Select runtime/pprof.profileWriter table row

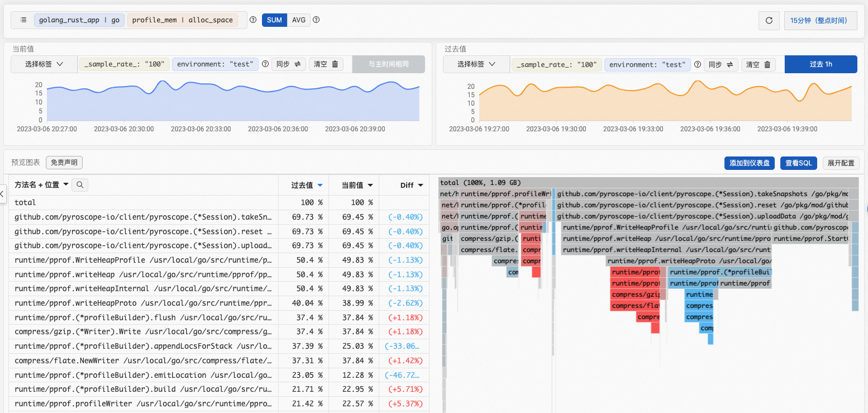[219, 403]
